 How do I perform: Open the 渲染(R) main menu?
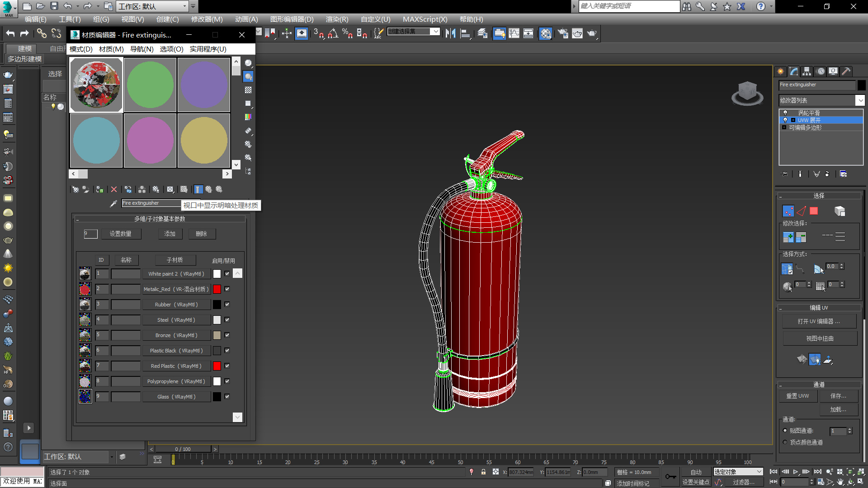coord(337,19)
